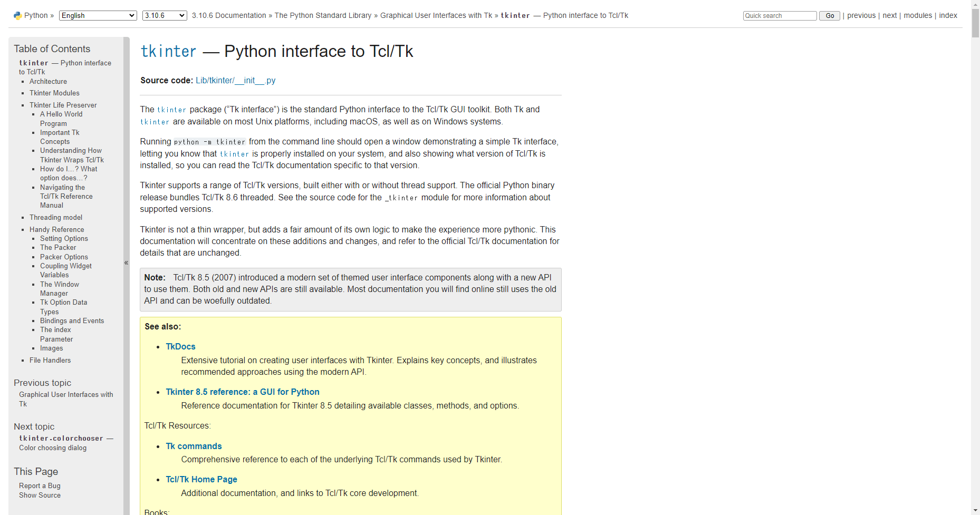Open previous topic Graphical User Interfaces with Tk
Viewport: 980px width, 515px height.
[x=66, y=399]
